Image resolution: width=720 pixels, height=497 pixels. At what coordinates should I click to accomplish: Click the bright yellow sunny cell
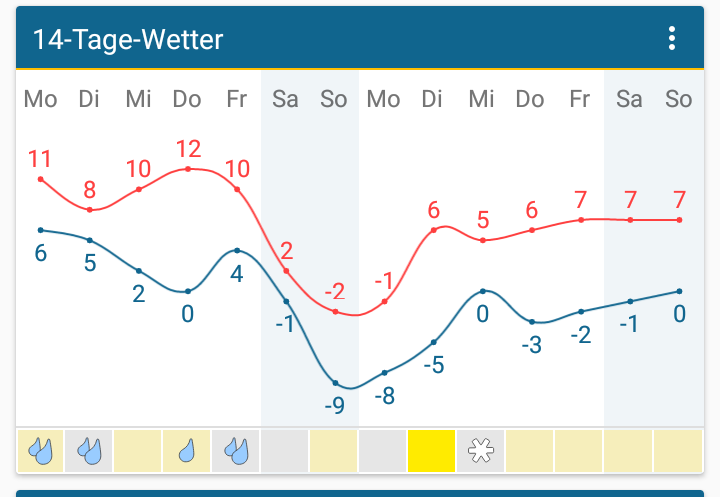click(x=432, y=451)
